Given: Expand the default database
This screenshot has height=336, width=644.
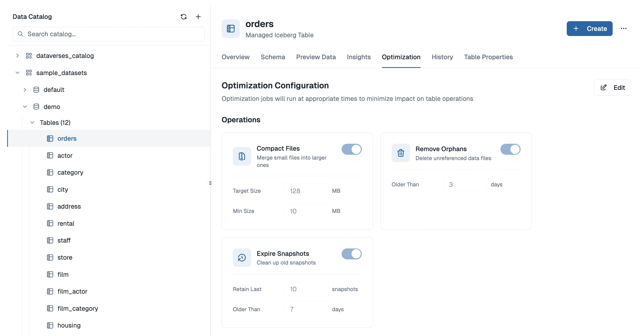Looking at the screenshot, I should 25,90.
